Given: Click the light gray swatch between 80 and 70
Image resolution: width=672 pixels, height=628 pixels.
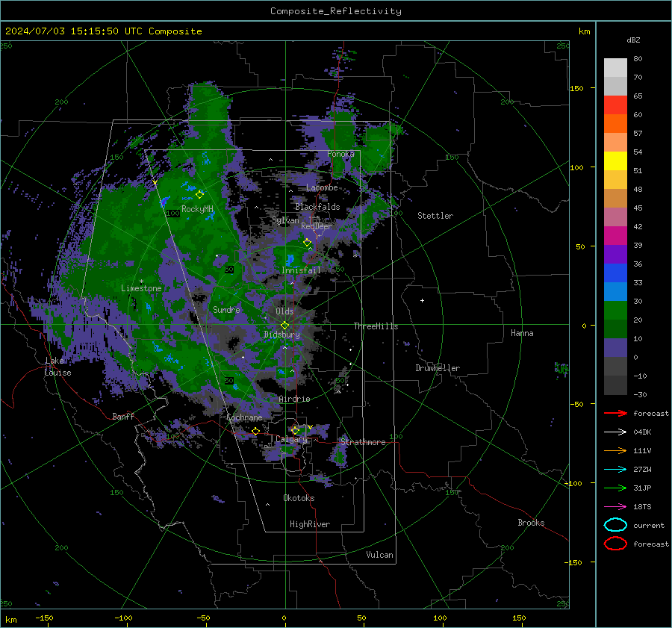Looking at the screenshot, I should point(615,67).
